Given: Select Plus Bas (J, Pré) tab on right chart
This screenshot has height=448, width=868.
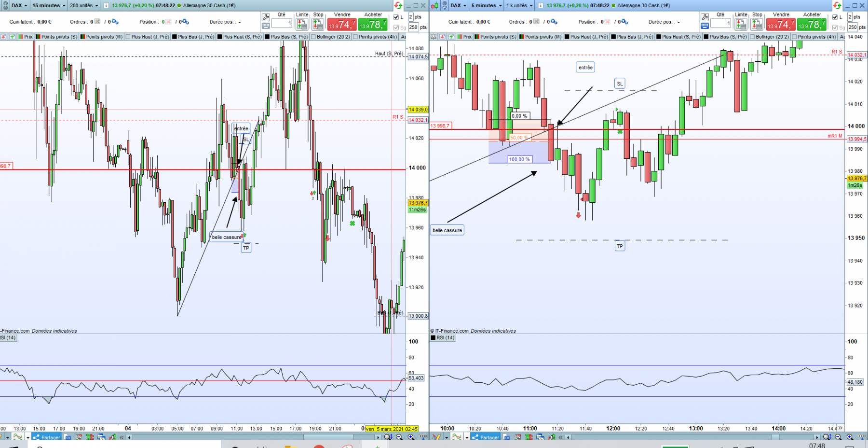Looking at the screenshot, I should click(631, 37).
